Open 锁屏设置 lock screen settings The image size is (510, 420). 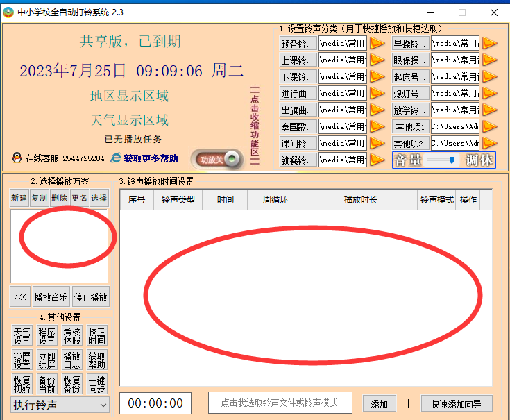pyautogui.click(x=22, y=360)
